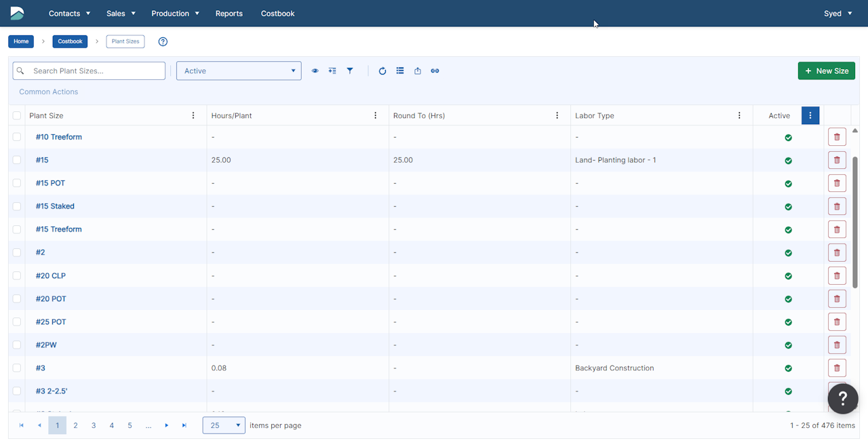Click the refresh icon in the toolbar
868x447 pixels.
pyautogui.click(x=382, y=71)
